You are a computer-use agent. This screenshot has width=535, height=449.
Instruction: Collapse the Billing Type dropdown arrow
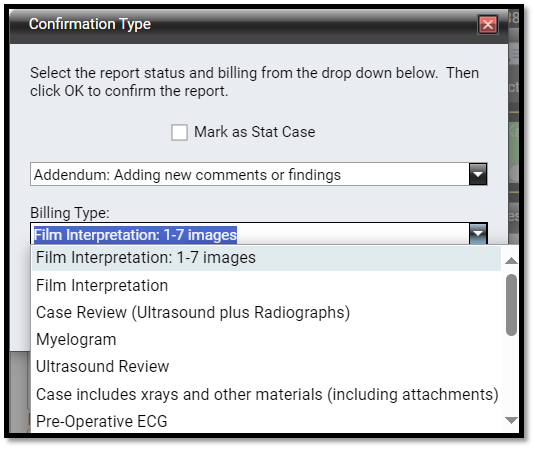(478, 234)
